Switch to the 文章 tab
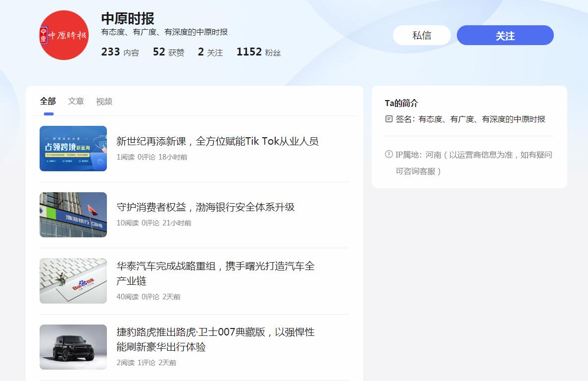 [x=76, y=102]
